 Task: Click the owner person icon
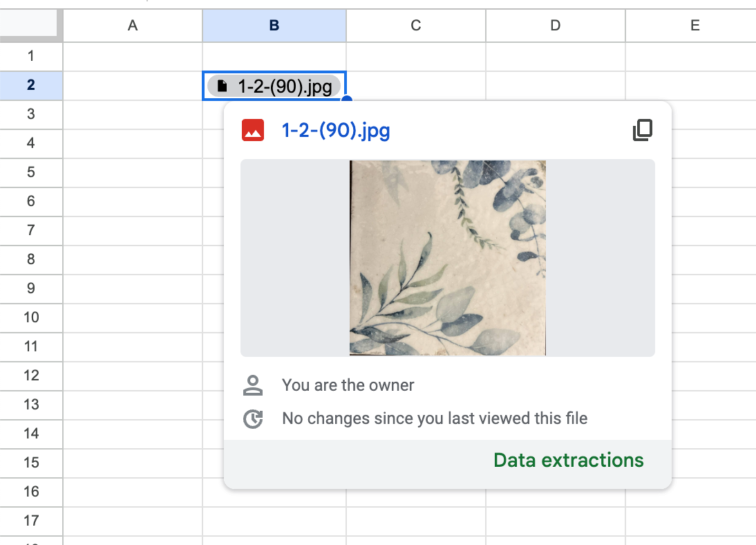click(x=254, y=385)
